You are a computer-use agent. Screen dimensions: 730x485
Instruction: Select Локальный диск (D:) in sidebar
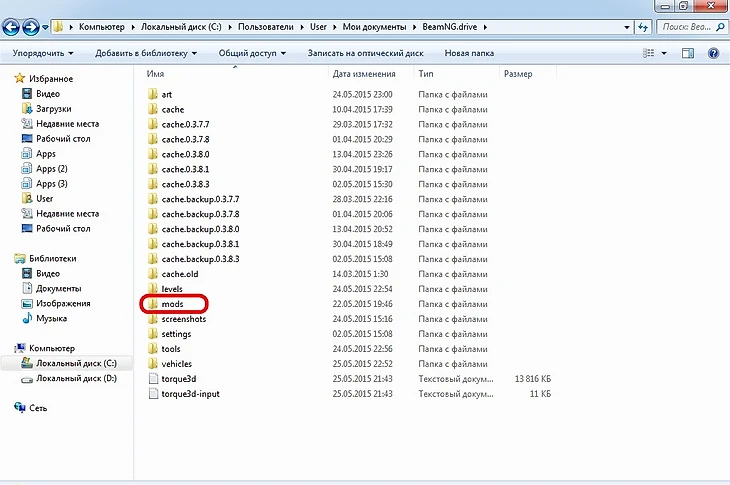coord(76,379)
